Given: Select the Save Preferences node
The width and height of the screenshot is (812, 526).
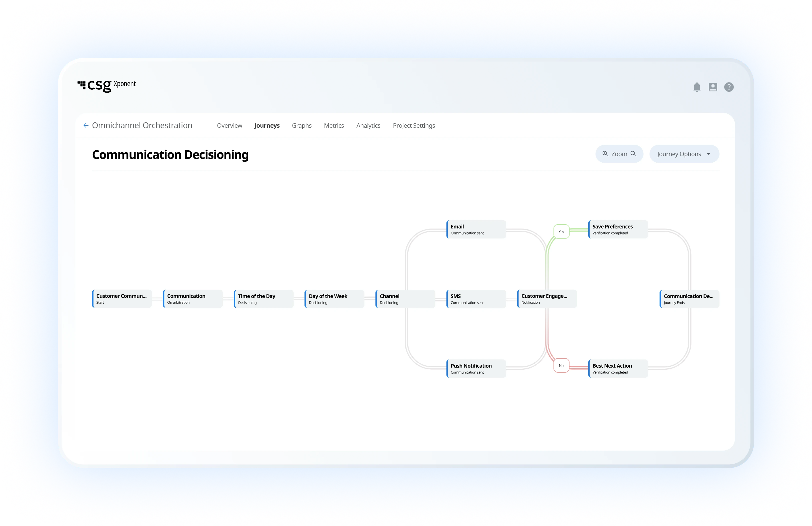Looking at the screenshot, I should [x=618, y=230].
